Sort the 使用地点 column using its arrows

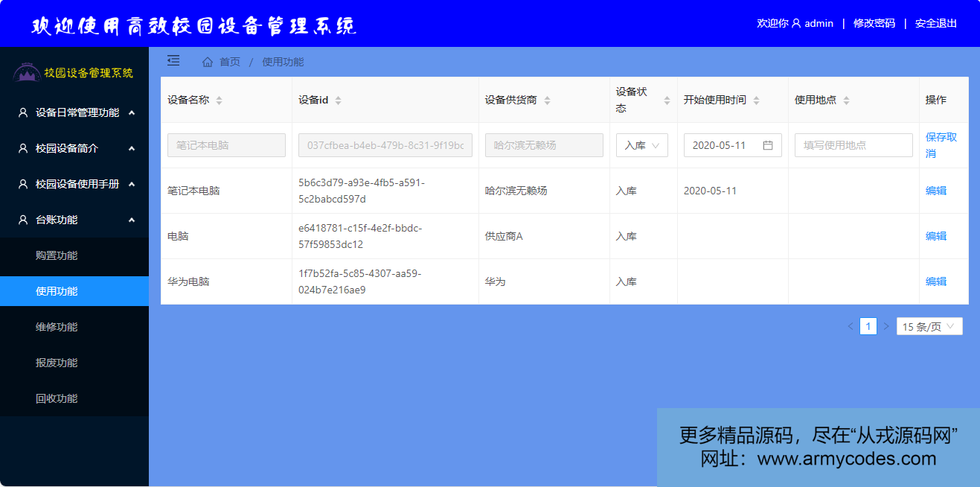[x=846, y=101]
